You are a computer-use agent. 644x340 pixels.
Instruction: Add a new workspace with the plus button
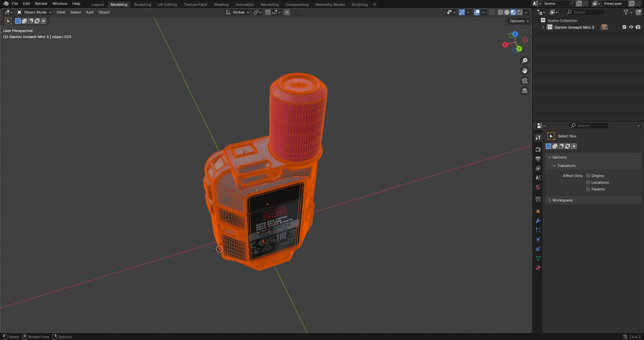pos(375,4)
